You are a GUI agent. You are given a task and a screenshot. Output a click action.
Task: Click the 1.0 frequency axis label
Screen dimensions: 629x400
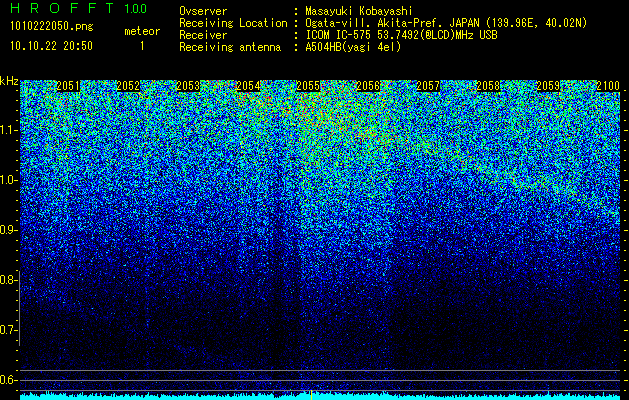pos(8,180)
